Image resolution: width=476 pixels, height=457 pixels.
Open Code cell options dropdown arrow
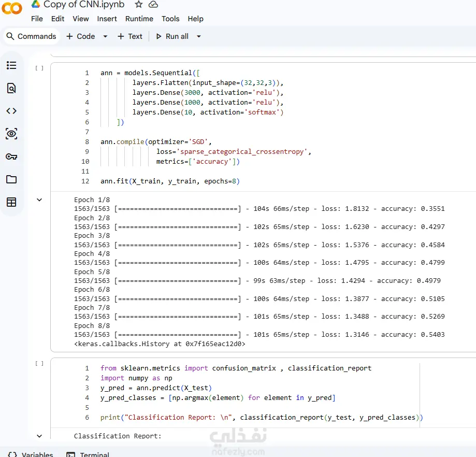(x=105, y=36)
